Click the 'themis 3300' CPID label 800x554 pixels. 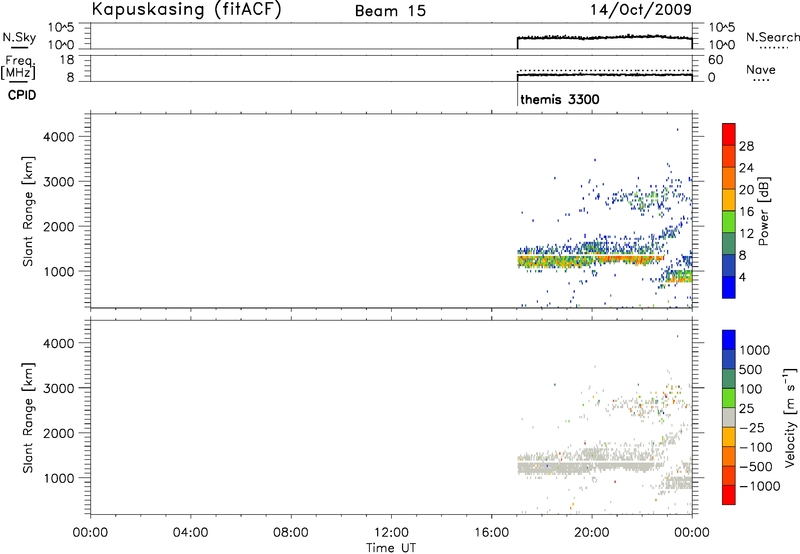pos(560,99)
